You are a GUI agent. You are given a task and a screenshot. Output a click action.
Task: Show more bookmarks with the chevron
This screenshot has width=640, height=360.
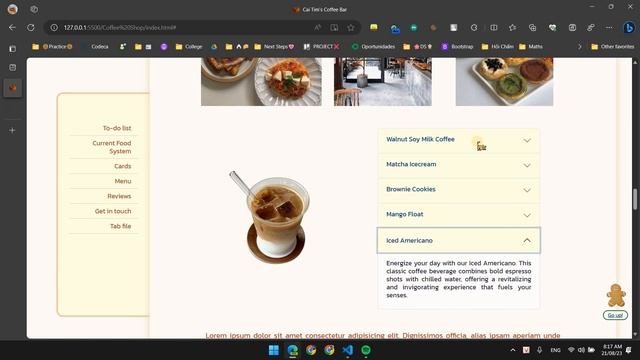point(580,47)
